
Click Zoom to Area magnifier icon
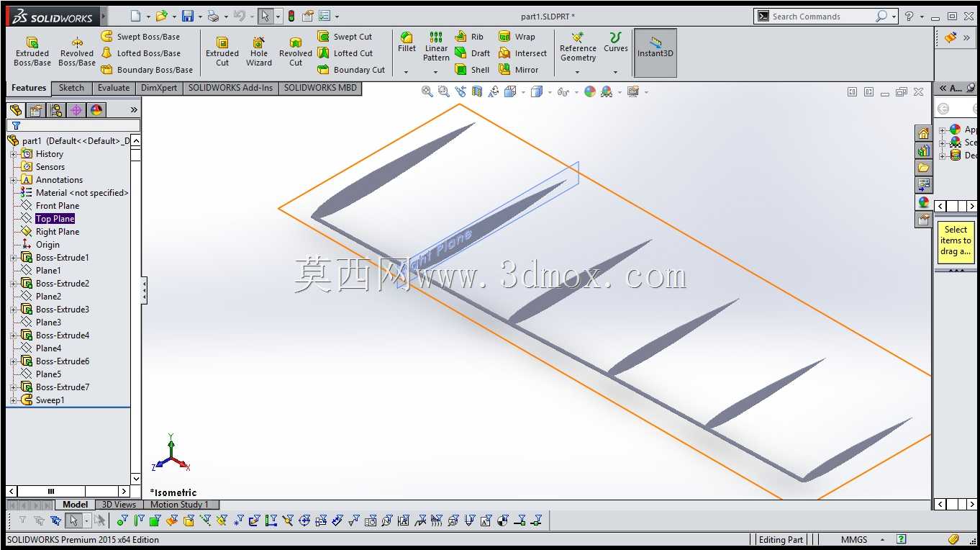[444, 91]
